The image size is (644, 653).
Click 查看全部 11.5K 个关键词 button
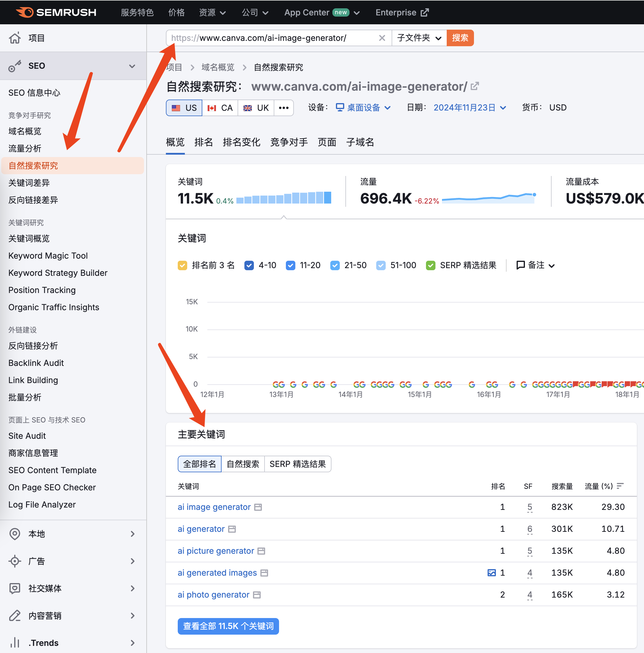[x=228, y=626]
